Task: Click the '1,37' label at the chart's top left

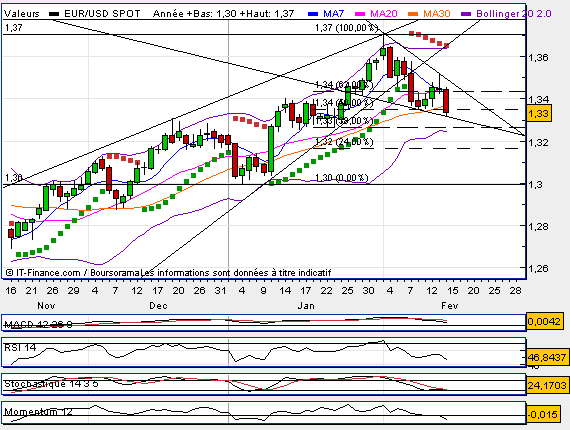Action: [x=14, y=28]
